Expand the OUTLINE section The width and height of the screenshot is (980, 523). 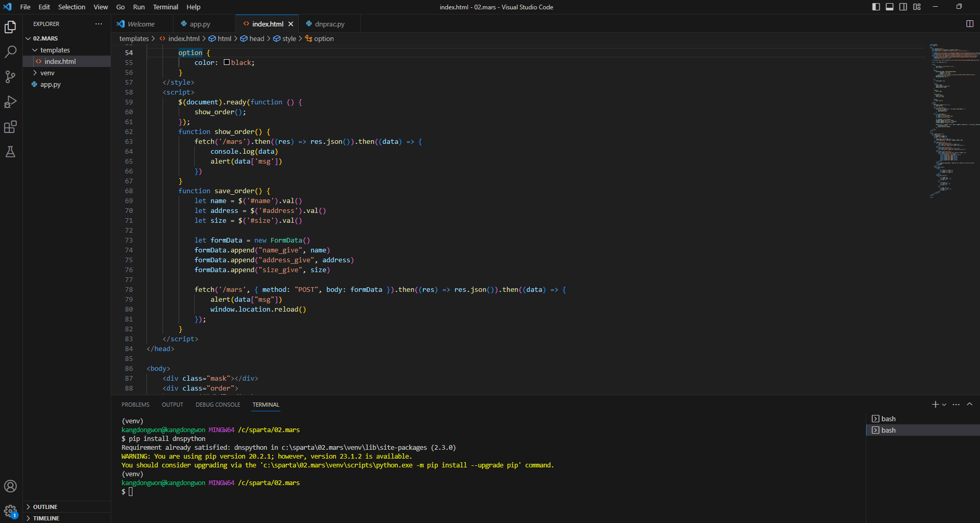click(45, 507)
